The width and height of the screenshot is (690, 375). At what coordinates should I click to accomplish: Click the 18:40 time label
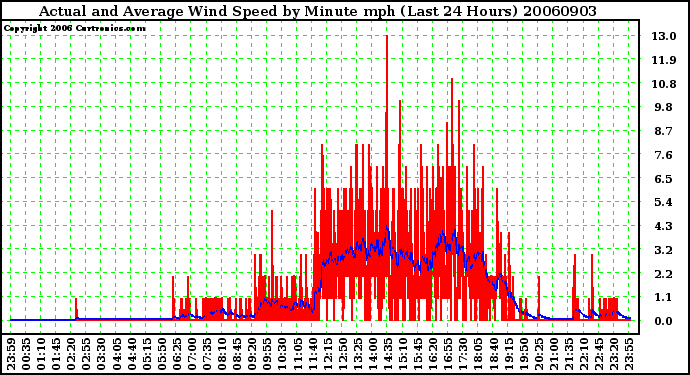494,354
